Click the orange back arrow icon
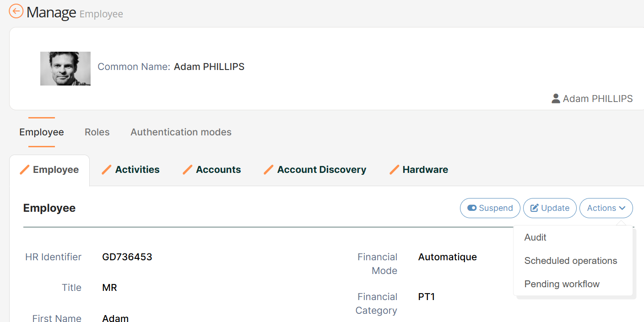This screenshot has height=322, width=644. click(x=16, y=11)
